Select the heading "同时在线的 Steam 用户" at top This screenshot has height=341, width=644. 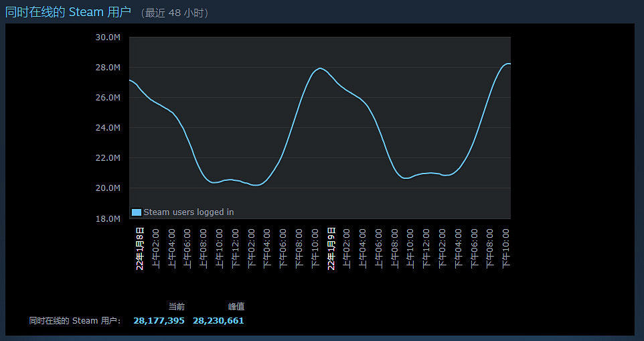pos(68,12)
